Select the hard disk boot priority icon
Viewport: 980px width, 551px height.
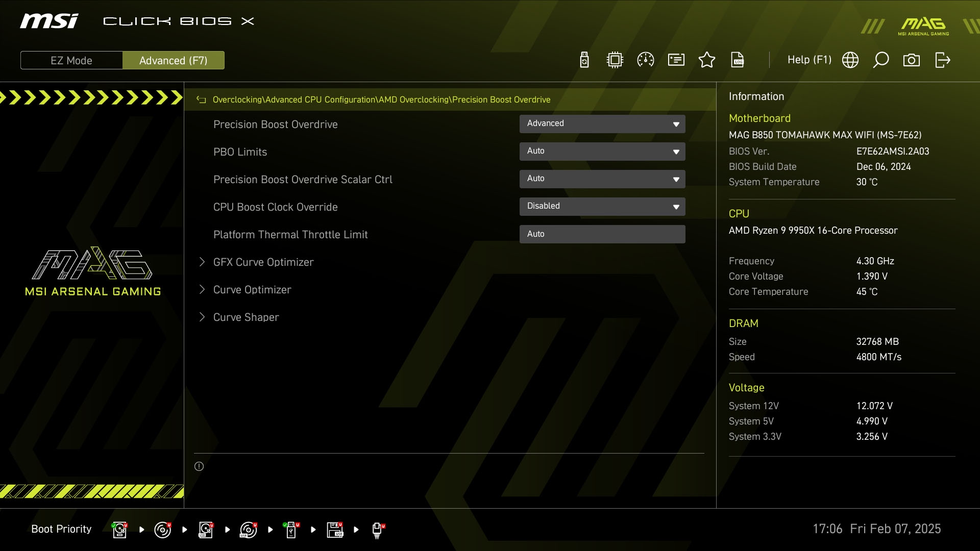(119, 530)
